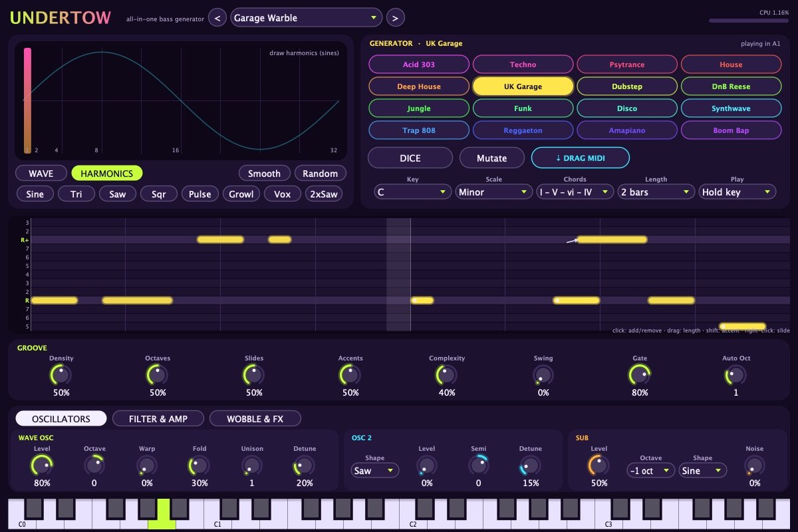Choose the Dubstep generator style

[x=627, y=86]
